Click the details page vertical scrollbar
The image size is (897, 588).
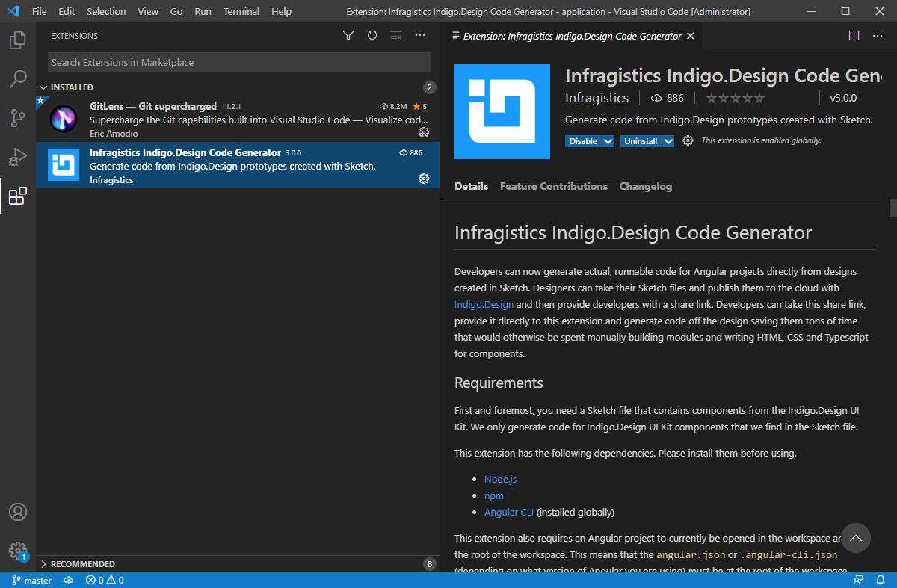click(x=893, y=208)
